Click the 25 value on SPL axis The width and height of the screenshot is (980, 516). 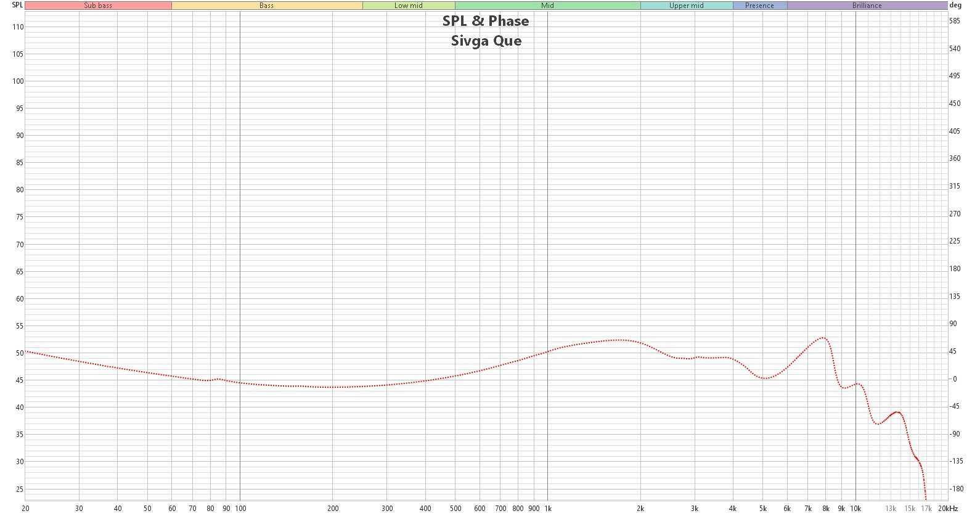click(20, 489)
